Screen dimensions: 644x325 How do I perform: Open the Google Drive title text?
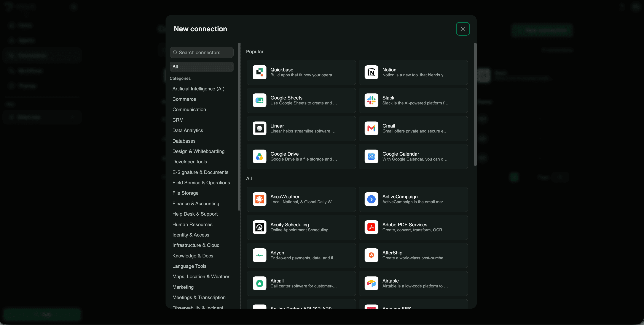[x=284, y=154]
